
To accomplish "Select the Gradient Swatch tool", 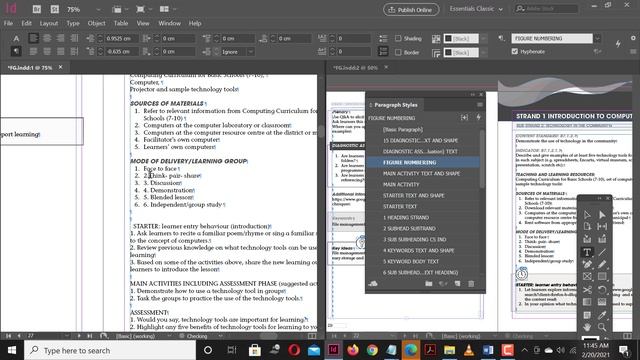I will pos(587,302).
